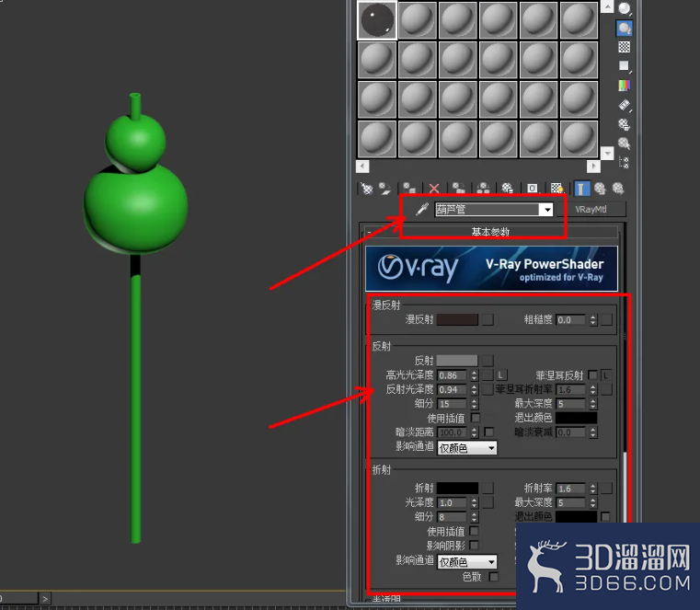Click the Put to Library icon

508,189
